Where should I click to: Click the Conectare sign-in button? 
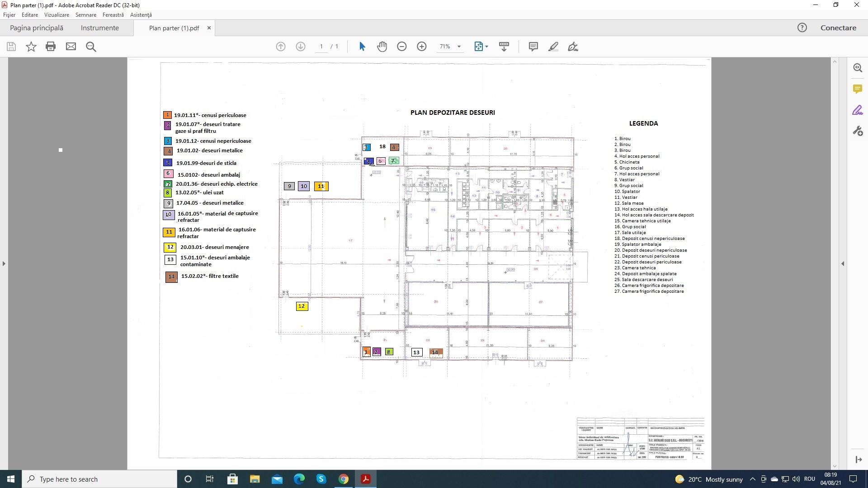pos(838,28)
